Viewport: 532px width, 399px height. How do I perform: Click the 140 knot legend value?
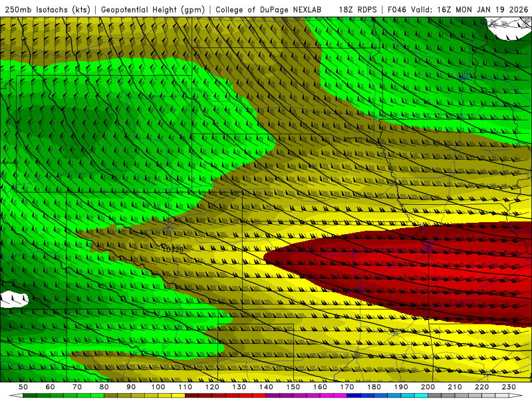pos(267,387)
